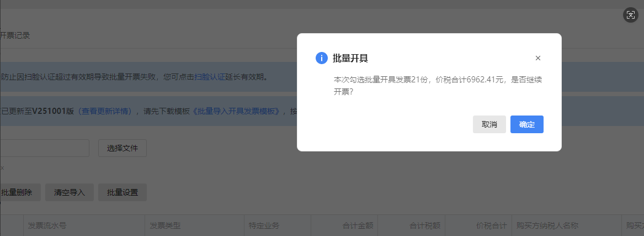Open the 开票记录 tab

15,35
